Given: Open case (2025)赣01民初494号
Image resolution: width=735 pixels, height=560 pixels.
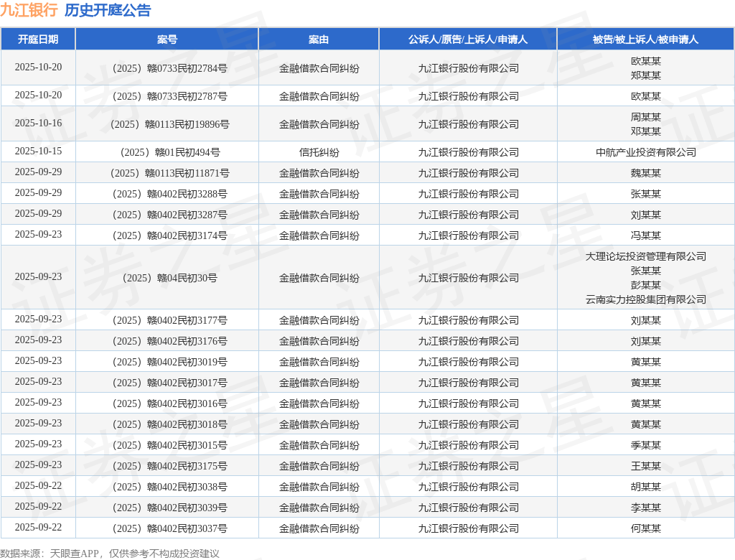Looking at the screenshot, I should (167, 152).
